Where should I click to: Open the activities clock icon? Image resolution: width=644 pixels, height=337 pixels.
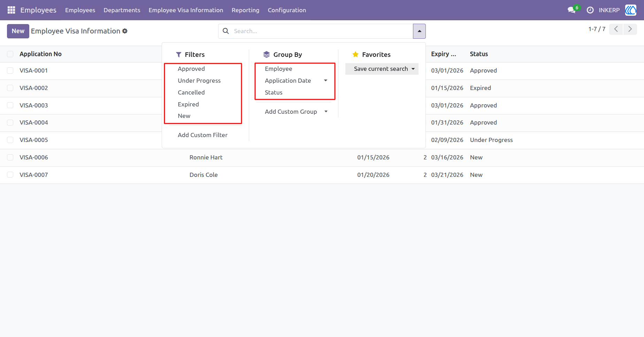tap(590, 10)
